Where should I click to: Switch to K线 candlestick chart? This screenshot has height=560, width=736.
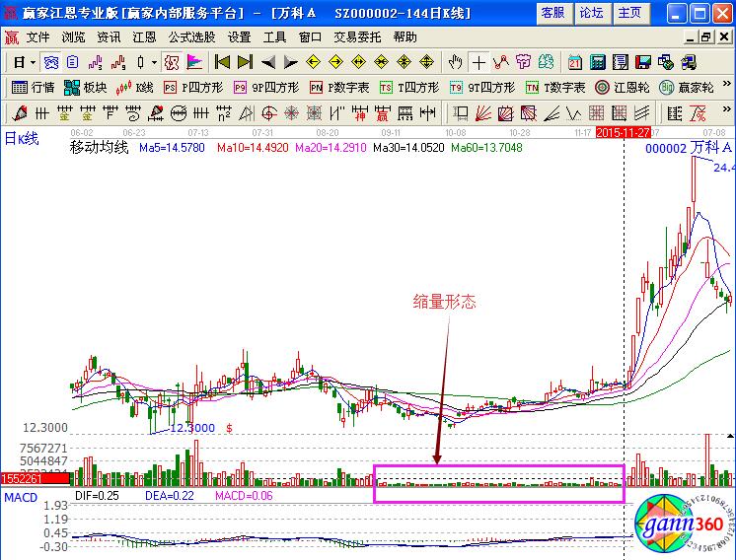[x=136, y=87]
